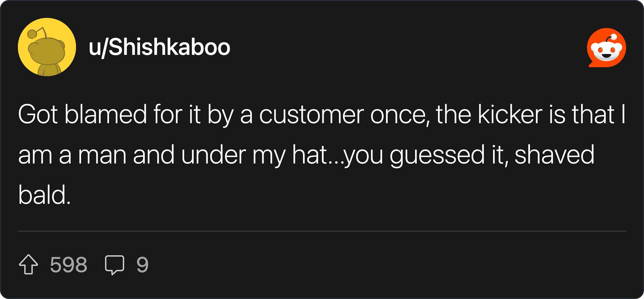Viewport: 644px width, 299px height.
Task: Click the word "Got" starting the comment
Action: tap(38, 115)
